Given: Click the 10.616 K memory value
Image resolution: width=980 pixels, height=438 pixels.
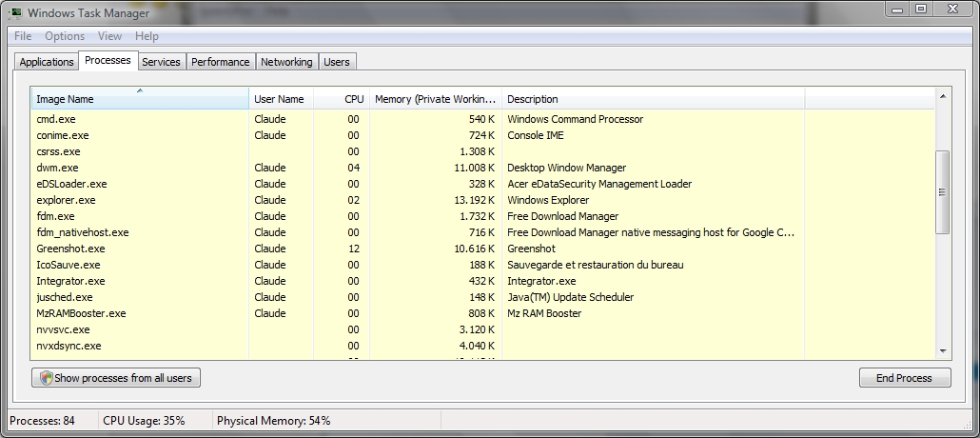Looking at the screenshot, I should point(475,249).
